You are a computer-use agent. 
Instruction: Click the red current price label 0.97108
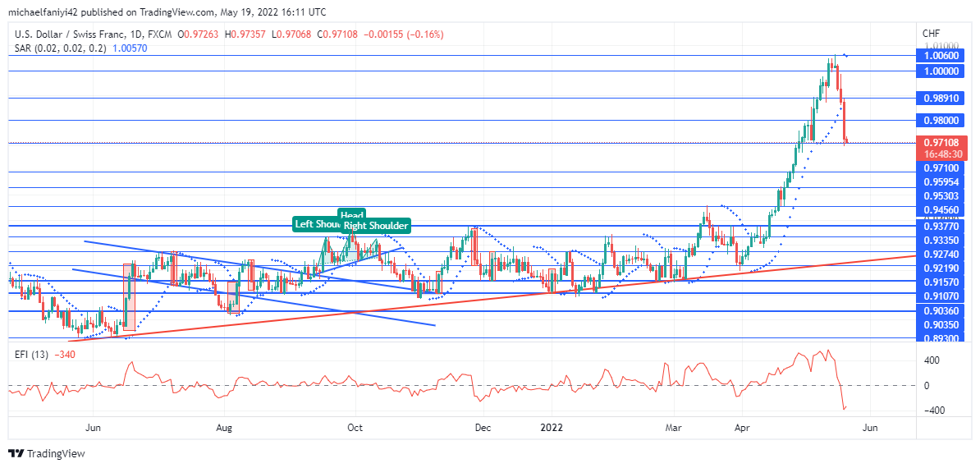(x=941, y=143)
